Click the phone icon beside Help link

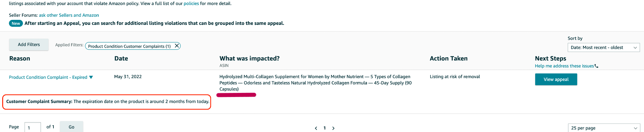pyautogui.click(x=597, y=66)
